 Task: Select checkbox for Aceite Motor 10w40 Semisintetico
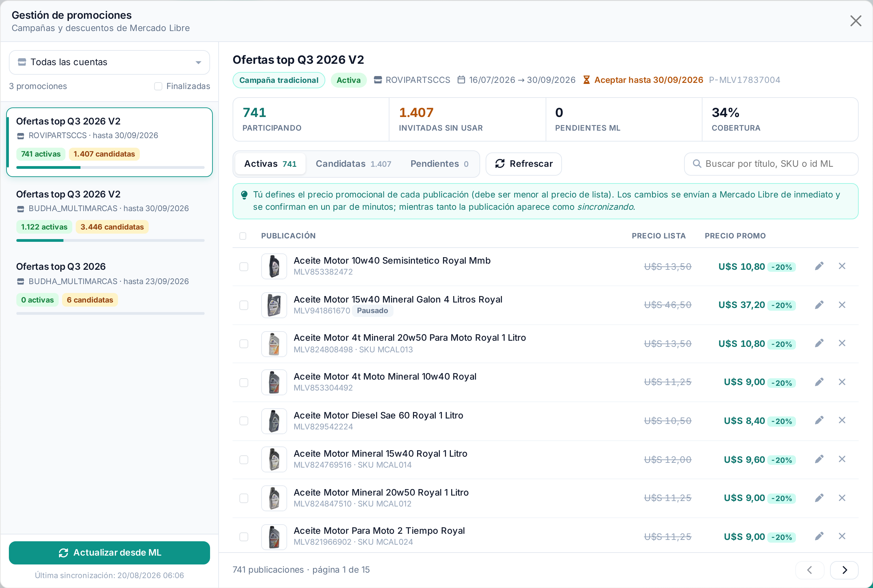coord(243,267)
